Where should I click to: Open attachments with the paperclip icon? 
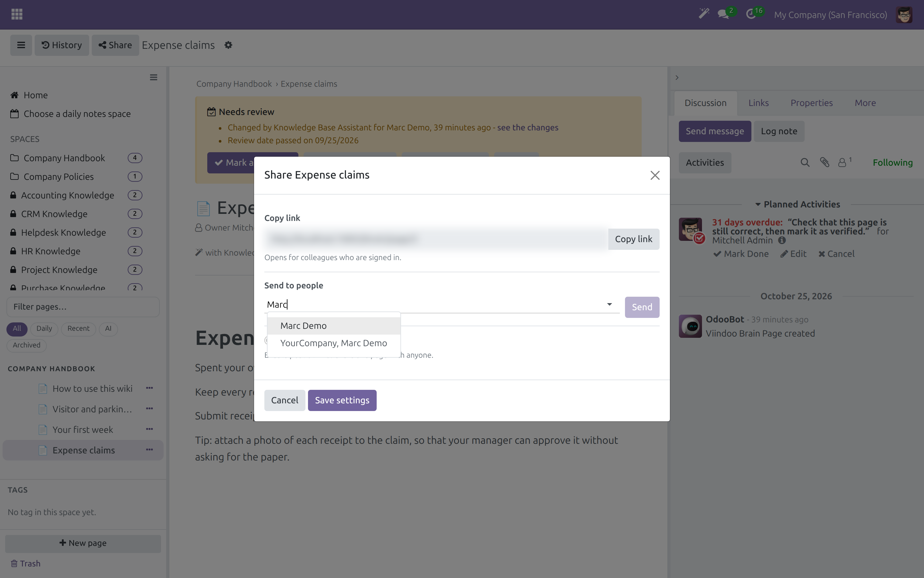tap(824, 163)
